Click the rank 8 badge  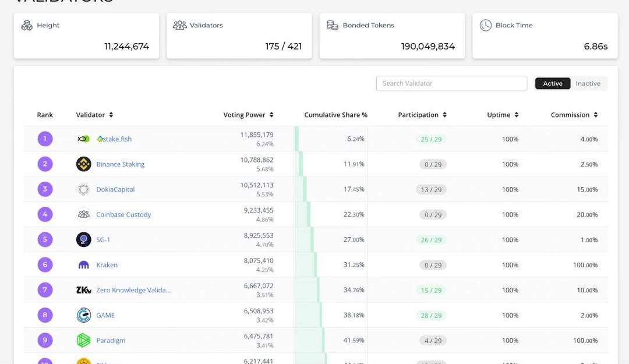(45, 315)
